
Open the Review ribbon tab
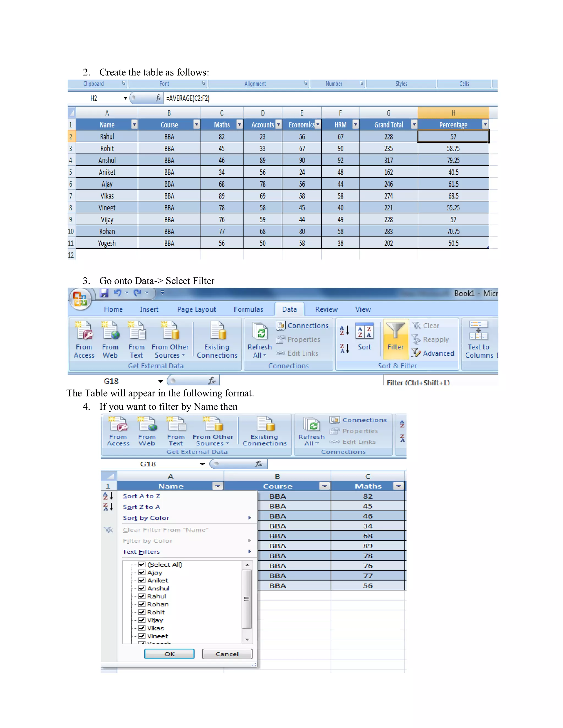(x=326, y=309)
